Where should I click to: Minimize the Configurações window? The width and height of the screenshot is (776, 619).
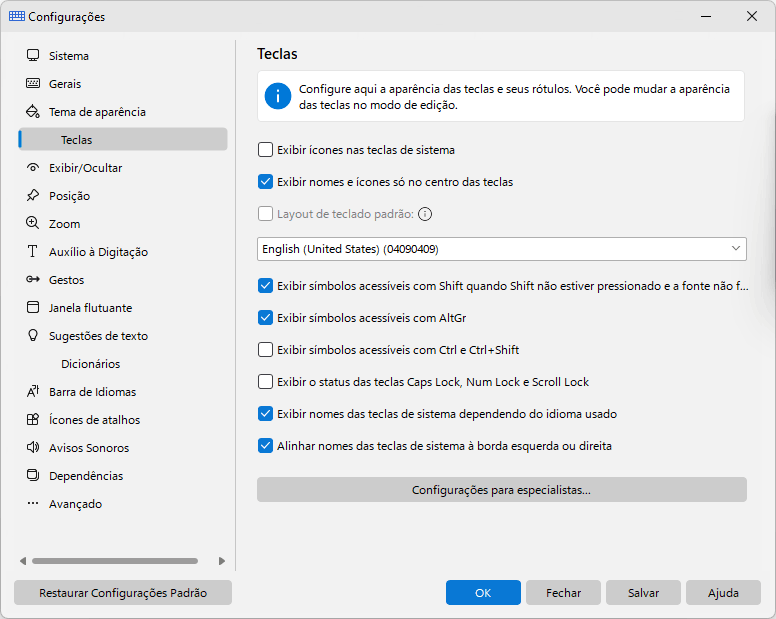(x=706, y=16)
